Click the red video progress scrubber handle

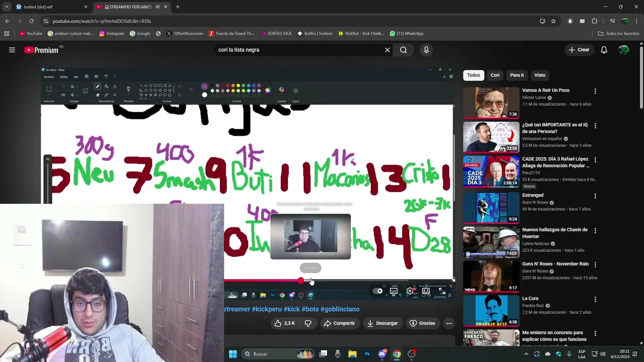click(301, 281)
